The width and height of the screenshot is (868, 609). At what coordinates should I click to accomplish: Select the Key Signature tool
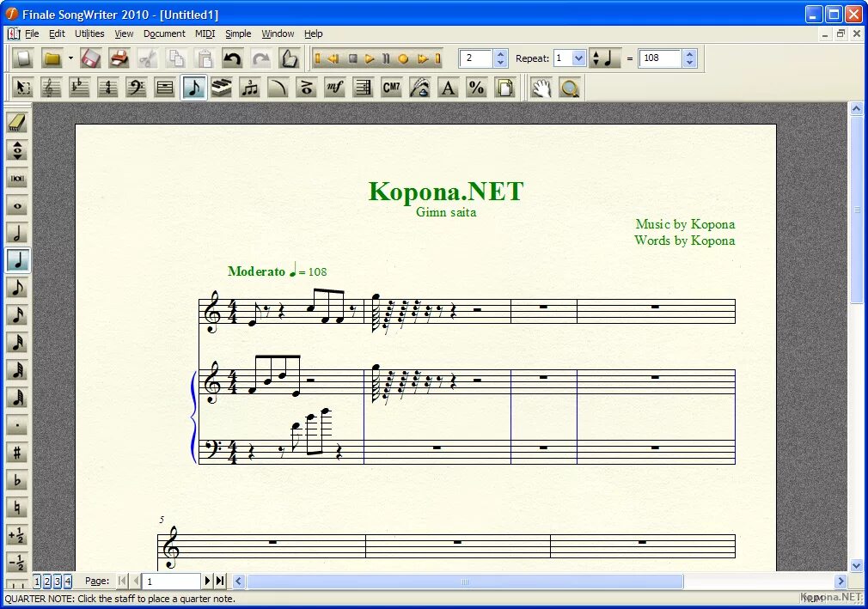[80, 88]
